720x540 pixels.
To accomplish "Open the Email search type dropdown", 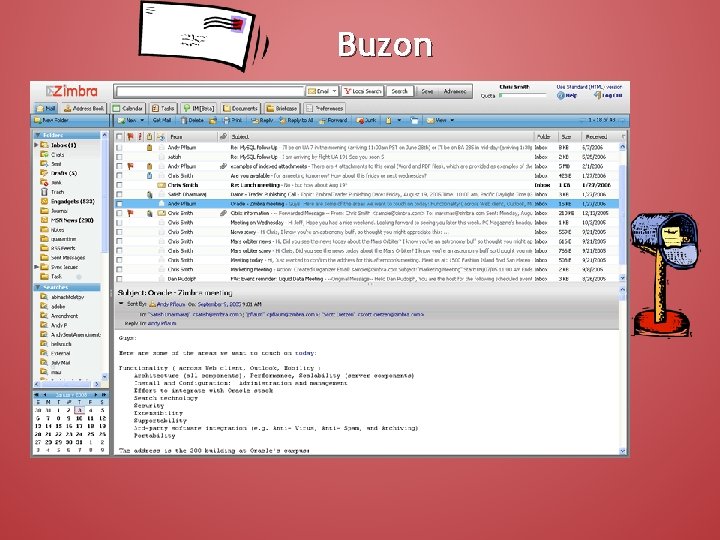I will (322, 91).
